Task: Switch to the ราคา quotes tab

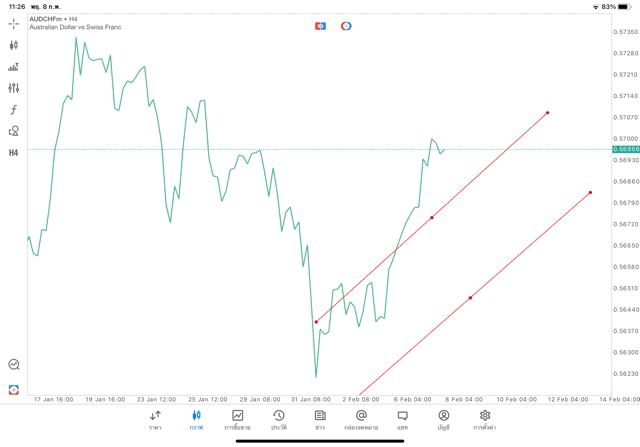Action: coord(155,420)
